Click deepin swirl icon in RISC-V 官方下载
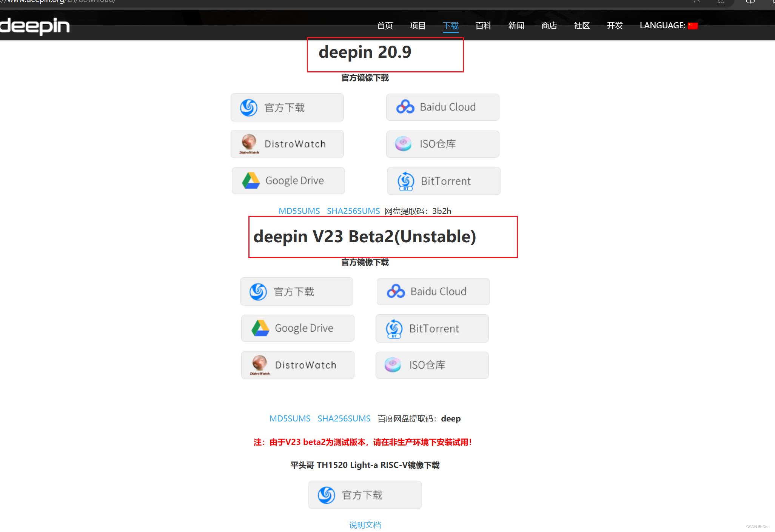775x532 pixels. coord(327,495)
